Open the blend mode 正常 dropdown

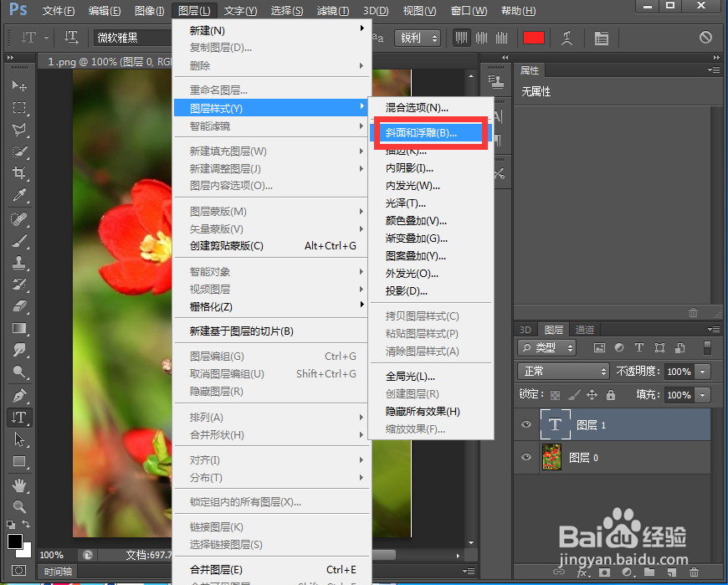(x=563, y=372)
